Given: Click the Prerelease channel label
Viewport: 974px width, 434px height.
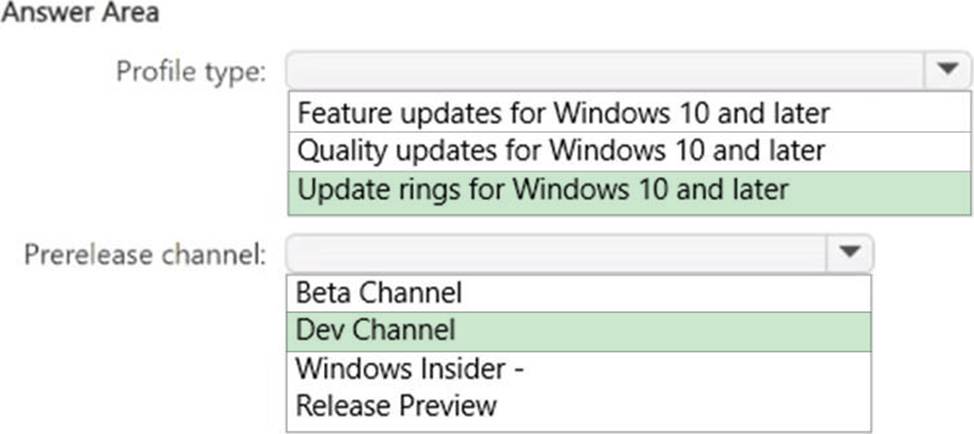Looking at the screenshot, I should click(145, 254).
